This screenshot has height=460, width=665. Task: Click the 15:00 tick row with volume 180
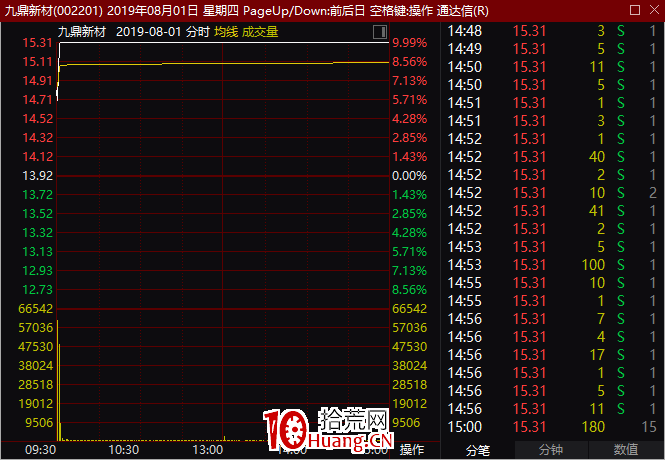(x=553, y=427)
